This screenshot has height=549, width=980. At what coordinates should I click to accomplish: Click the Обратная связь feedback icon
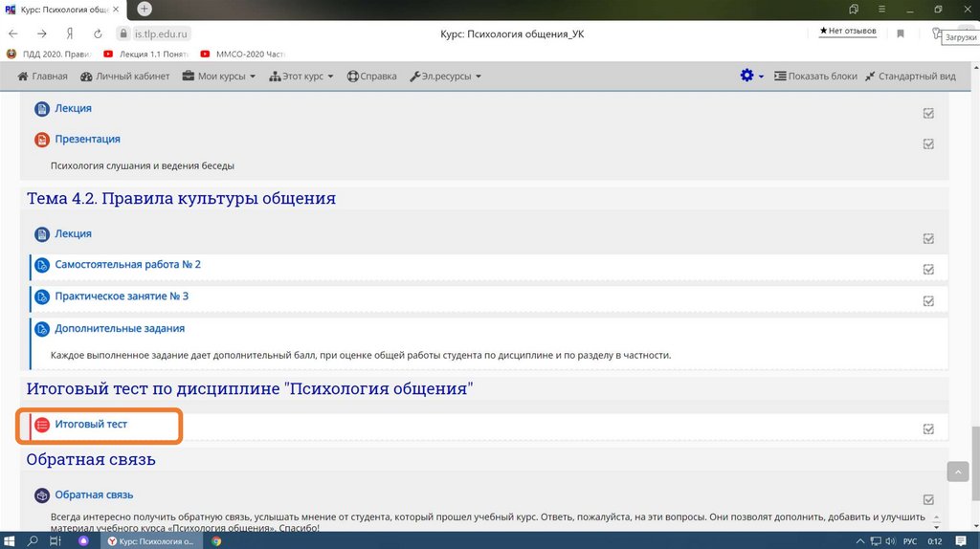[42, 495]
